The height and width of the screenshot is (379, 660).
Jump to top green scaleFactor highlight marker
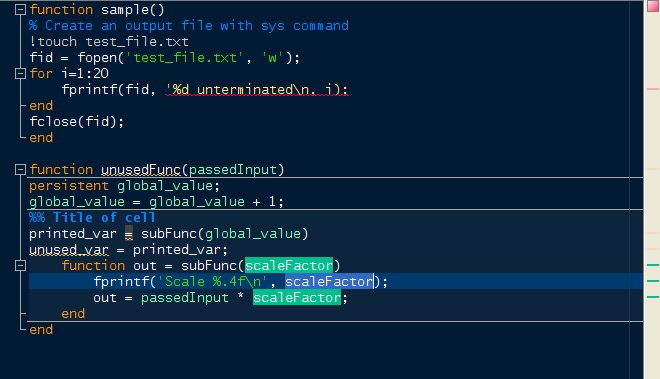point(653,265)
